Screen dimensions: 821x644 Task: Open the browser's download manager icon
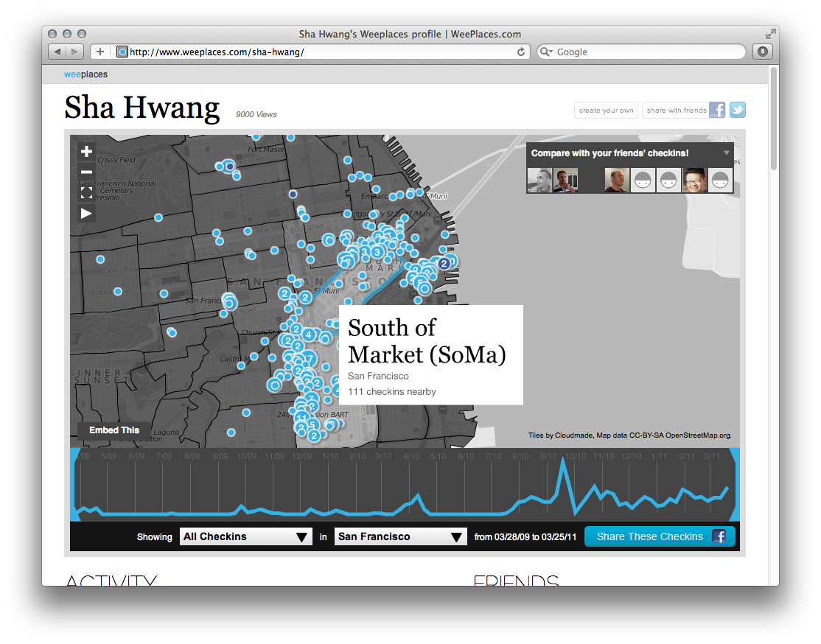[762, 51]
